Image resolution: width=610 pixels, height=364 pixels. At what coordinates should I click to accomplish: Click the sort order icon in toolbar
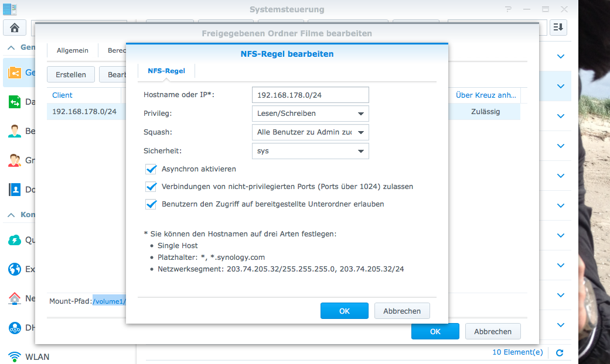pos(558,27)
